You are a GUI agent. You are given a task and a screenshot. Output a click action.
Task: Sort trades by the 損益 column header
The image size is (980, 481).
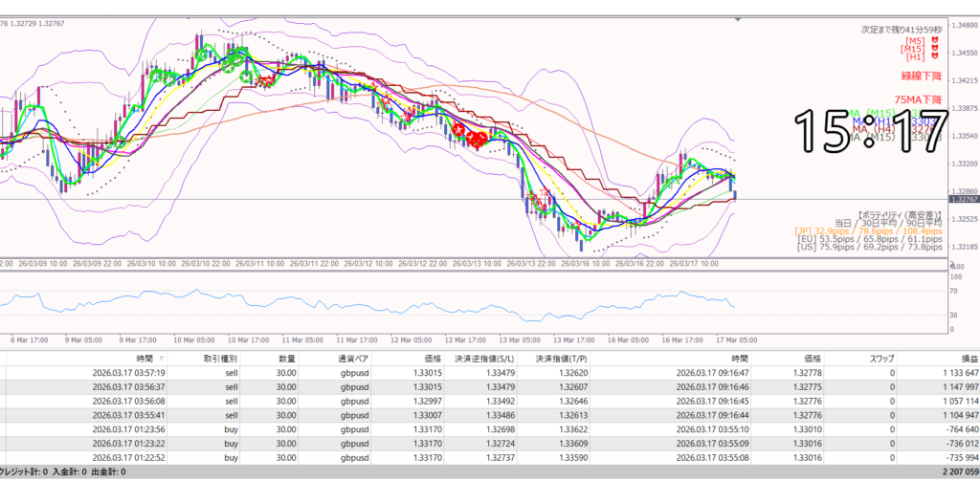coord(969,359)
